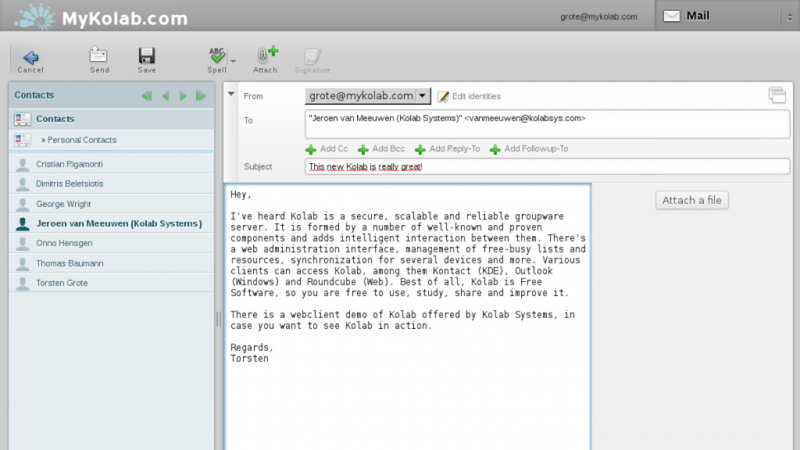
Task: Click the Add Followup-To link
Action: coord(536,148)
